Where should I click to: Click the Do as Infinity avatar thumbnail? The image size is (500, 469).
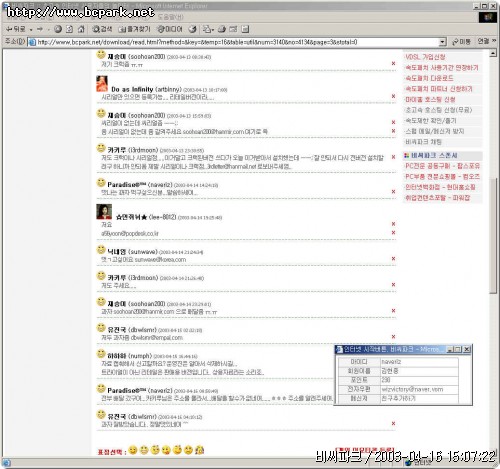102,84
